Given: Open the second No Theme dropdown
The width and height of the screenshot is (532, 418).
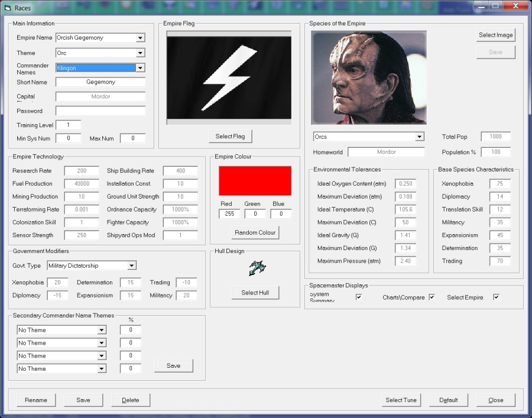Looking at the screenshot, I should coord(102,343).
